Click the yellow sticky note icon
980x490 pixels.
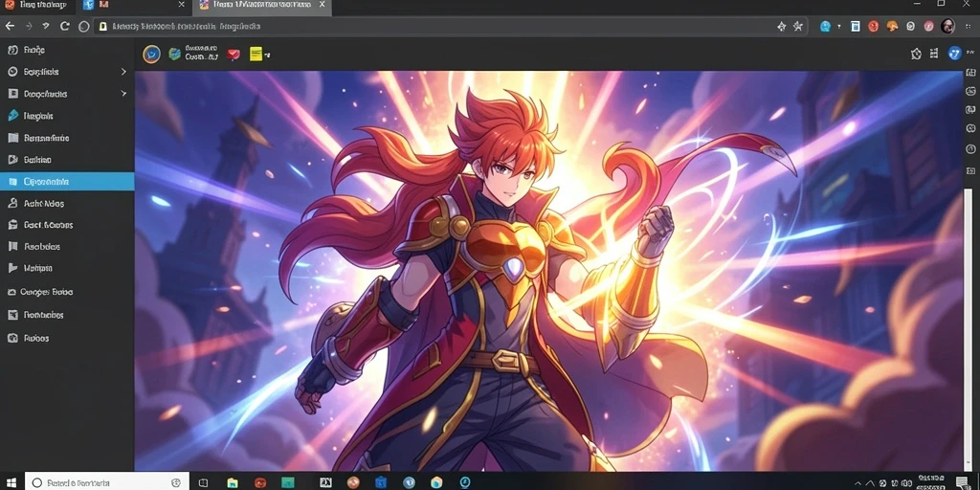click(256, 55)
